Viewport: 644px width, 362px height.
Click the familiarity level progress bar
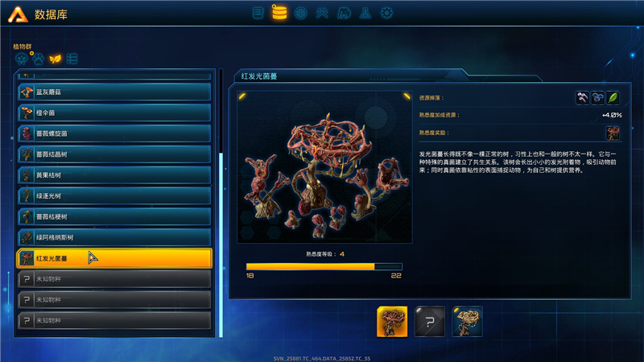(x=324, y=266)
